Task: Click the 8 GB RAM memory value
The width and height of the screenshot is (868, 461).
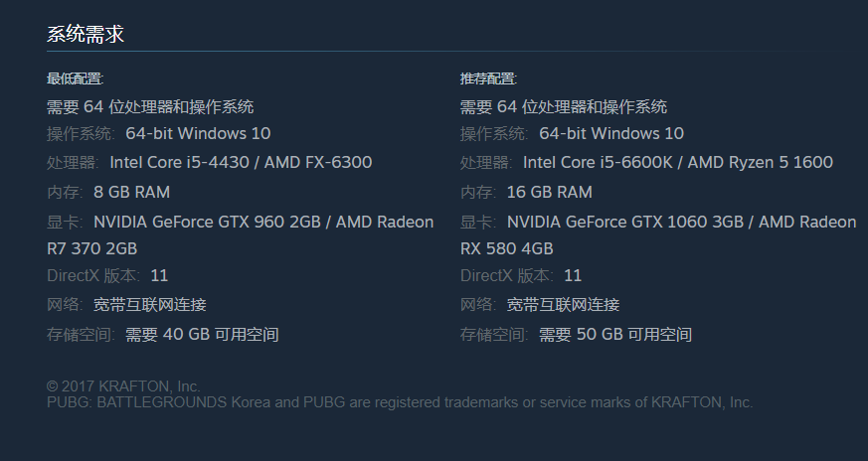Action: pyautogui.click(x=132, y=192)
